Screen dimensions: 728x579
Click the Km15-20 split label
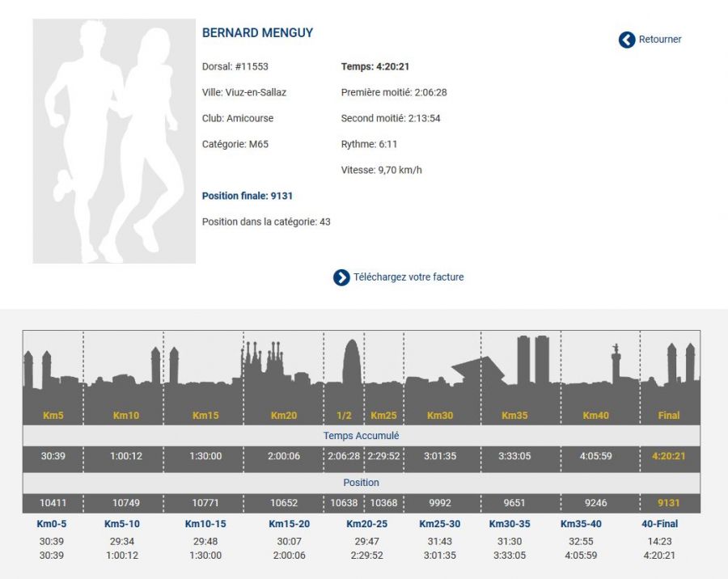290,524
